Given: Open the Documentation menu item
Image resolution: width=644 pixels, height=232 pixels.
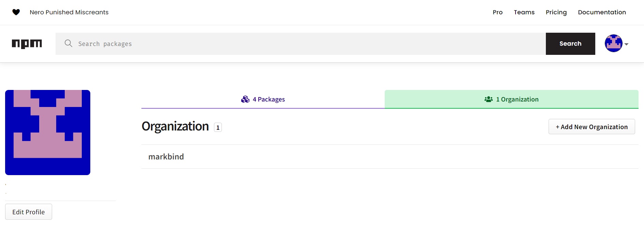Looking at the screenshot, I should pyautogui.click(x=602, y=12).
